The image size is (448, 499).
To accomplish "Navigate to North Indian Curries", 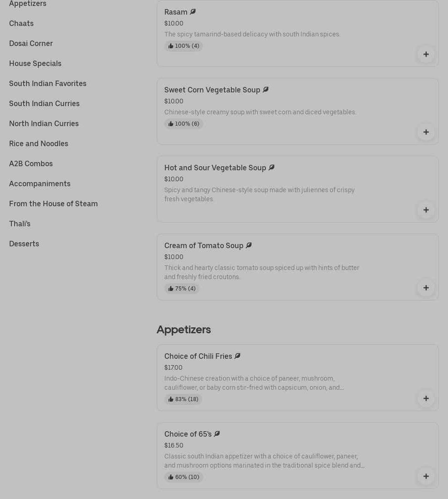I will 44,123.
